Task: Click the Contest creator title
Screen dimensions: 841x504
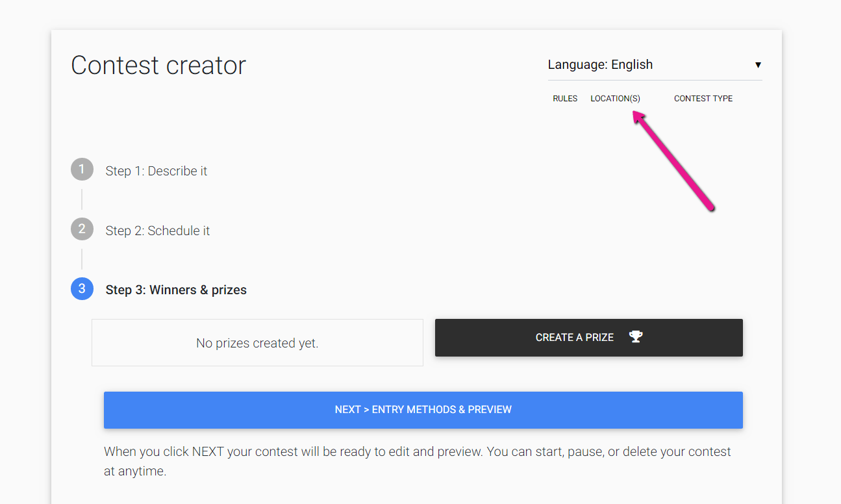Action: click(158, 65)
